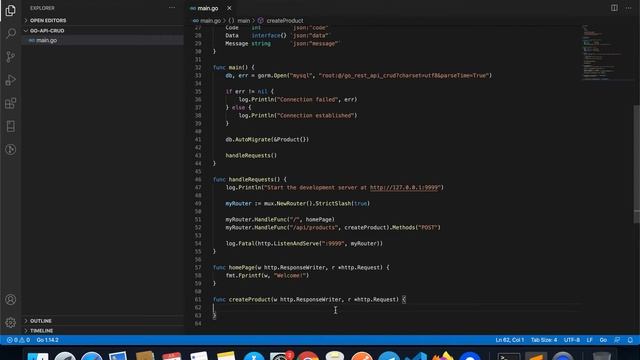The width and height of the screenshot is (640, 360).
Task: Click "fmt.Fprintf(w, "Welcome!")" line
Action: [267, 276]
